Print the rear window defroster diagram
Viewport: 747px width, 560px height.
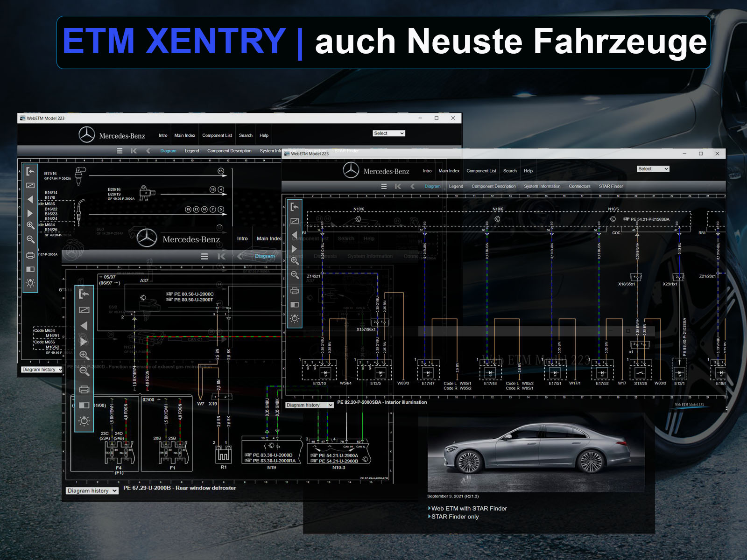coord(84,389)
